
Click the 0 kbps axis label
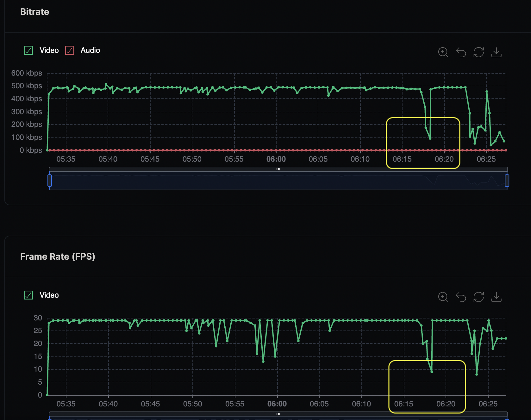(31, 150)
